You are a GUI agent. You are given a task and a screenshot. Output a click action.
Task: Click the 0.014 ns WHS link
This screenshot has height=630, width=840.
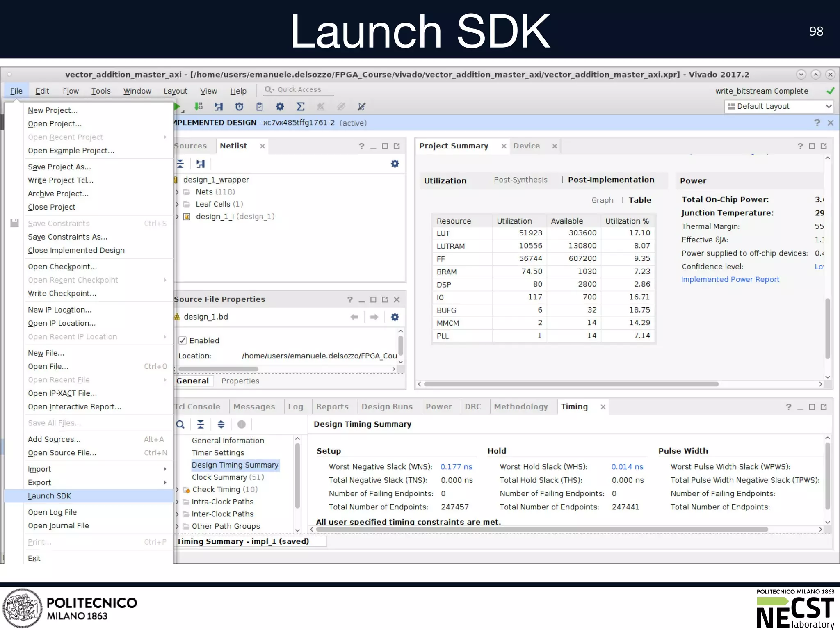pyautogui.click(x=627, y=467)
